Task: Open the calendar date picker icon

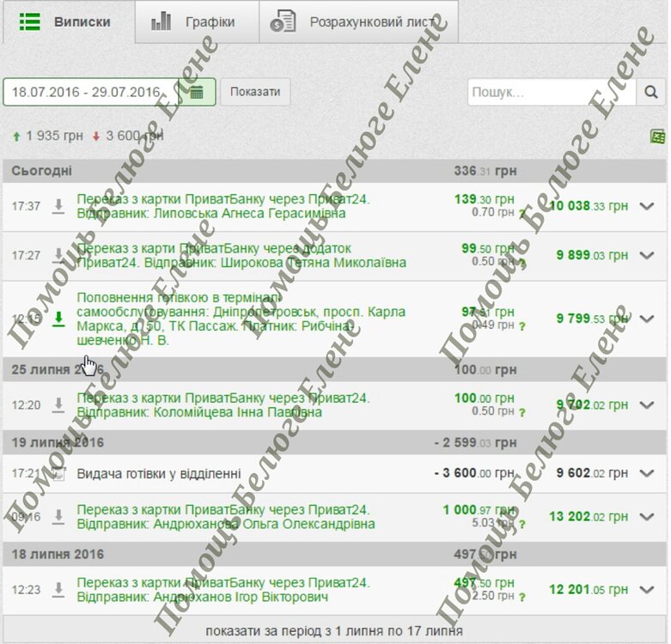Action: coord(197,92)
